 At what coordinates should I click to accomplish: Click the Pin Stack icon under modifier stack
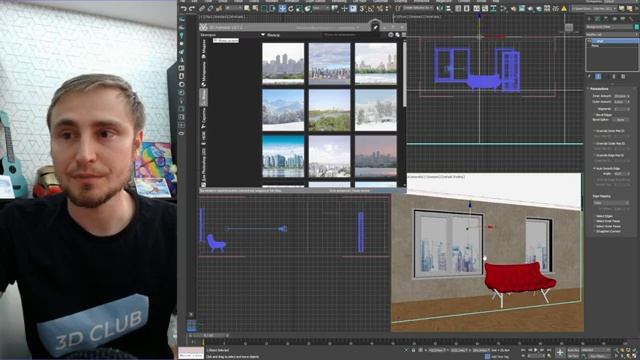(589, 76)
